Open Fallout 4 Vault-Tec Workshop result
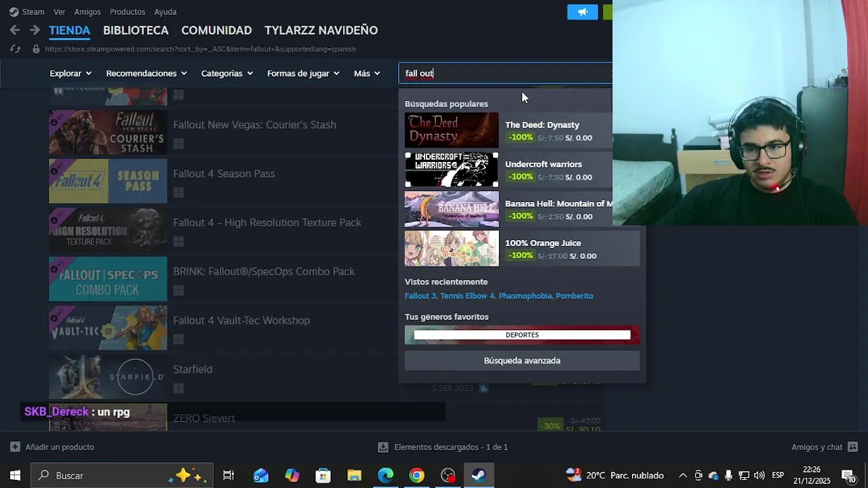This screenshot has width=868, height=488. [x=241, y=320]
